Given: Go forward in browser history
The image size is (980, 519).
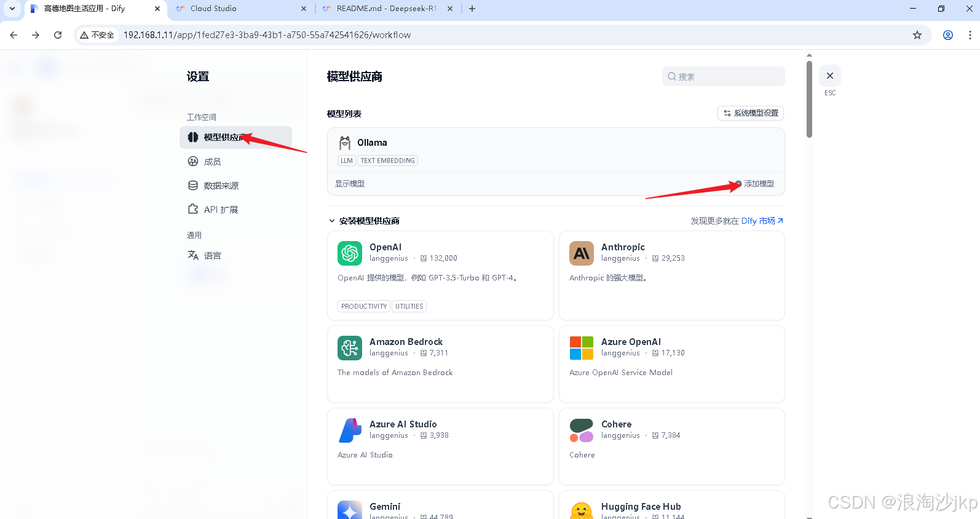Looking at the screenshot, I should tap(36, 35).
